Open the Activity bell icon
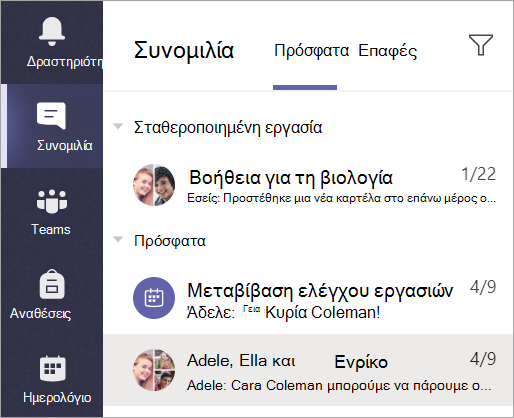The width and height of the screenshot is (514, 418). (52, 32)
